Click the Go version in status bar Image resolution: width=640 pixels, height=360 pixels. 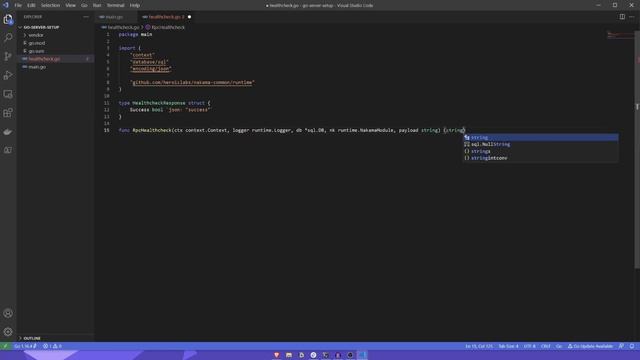coord(25,346)
